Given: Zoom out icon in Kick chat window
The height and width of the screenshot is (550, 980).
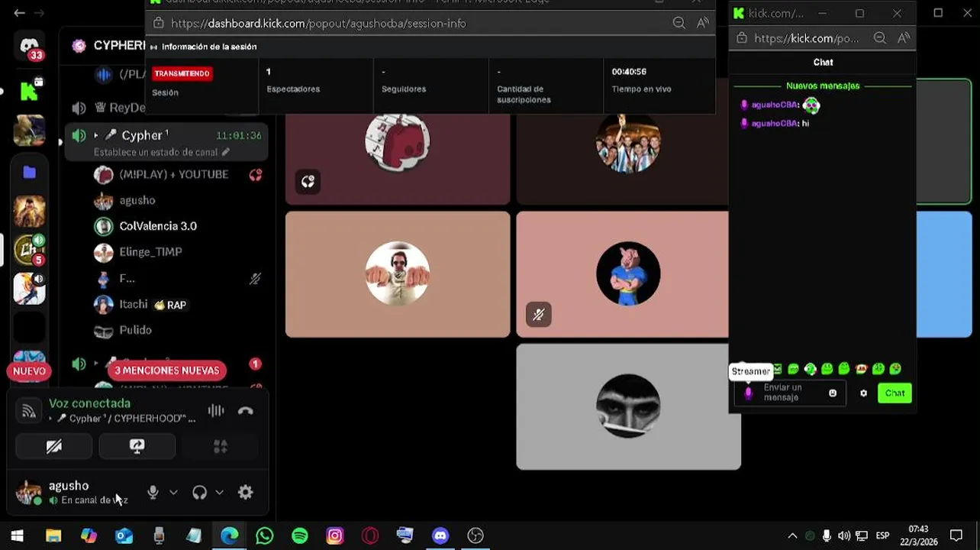Looking at the screenshot, I should click(879, 38).
